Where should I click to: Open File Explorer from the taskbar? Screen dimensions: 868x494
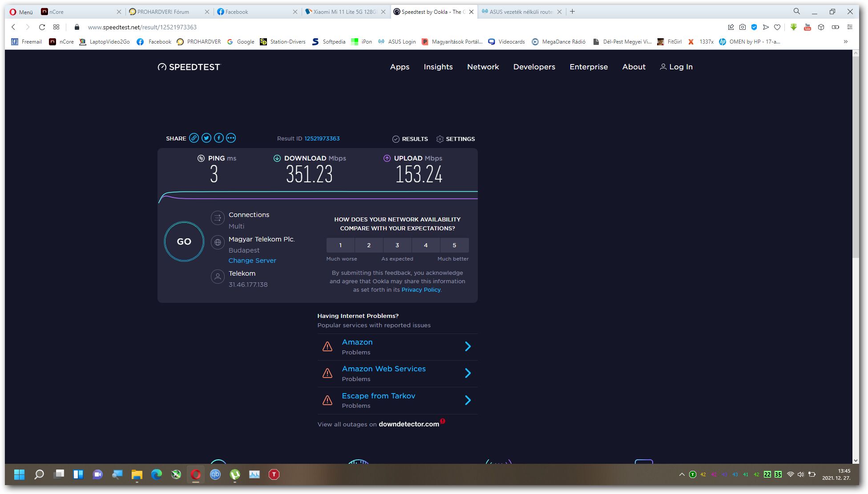(x=137, y=474)
